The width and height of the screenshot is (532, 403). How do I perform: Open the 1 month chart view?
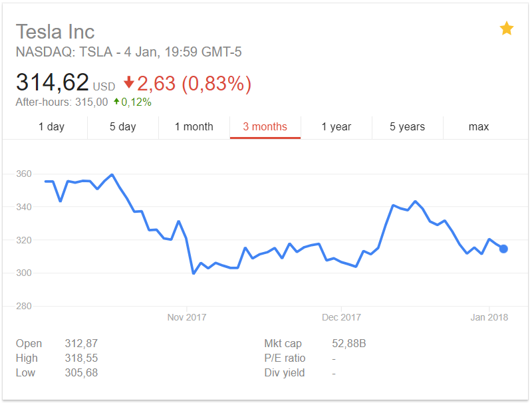click(194, 127)
